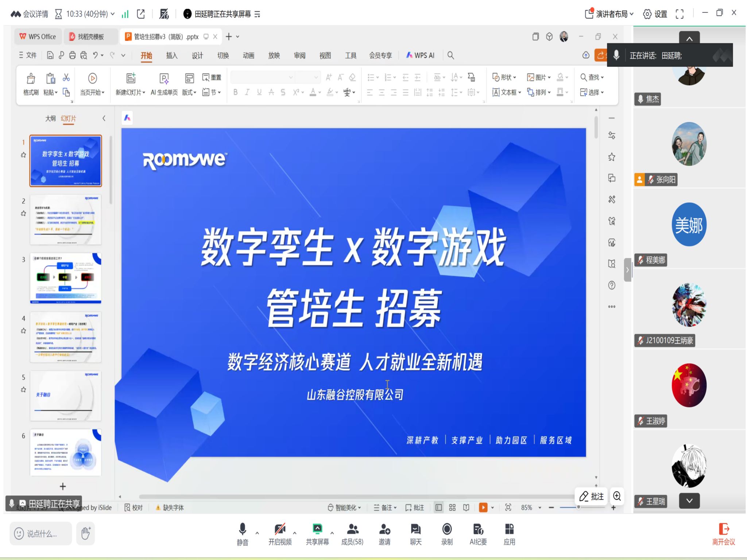Open the Insert ribbon tab
The width and height of the screenshot is (747, 560).
click(171, 55)
